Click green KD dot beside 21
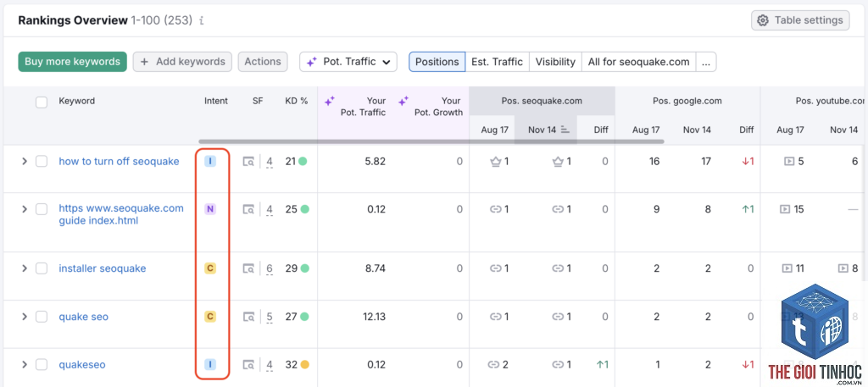 [303, 162]
